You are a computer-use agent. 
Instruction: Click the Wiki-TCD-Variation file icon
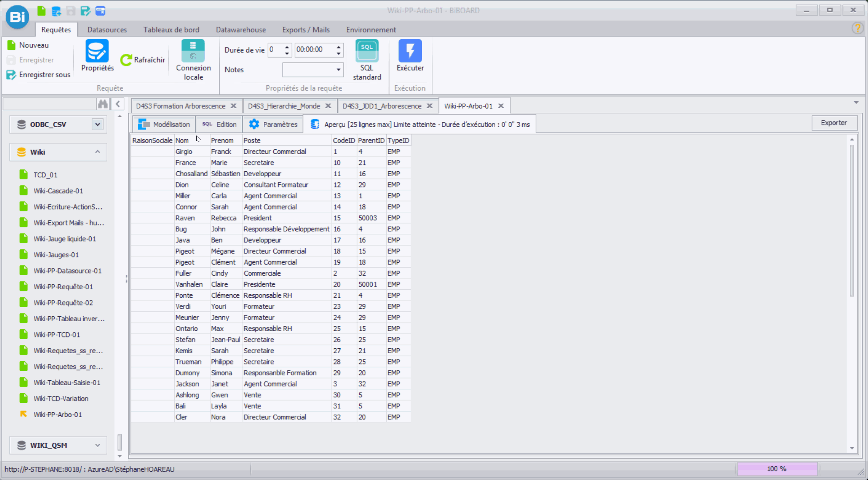24,398
